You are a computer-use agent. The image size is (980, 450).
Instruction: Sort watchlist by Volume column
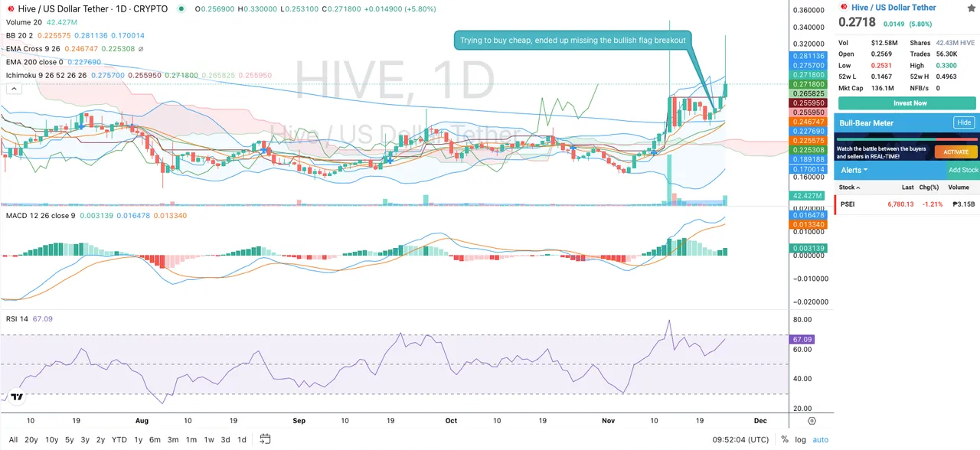pos(958,187)
